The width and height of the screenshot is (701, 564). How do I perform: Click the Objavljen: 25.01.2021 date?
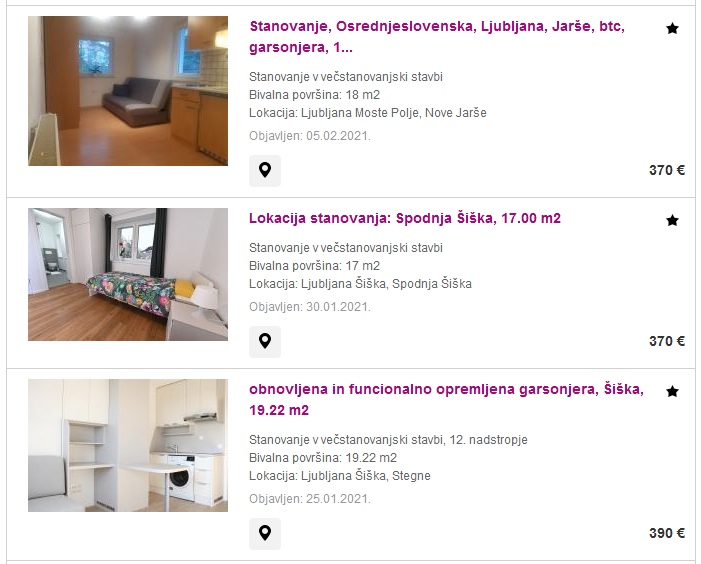click(310, 499)
